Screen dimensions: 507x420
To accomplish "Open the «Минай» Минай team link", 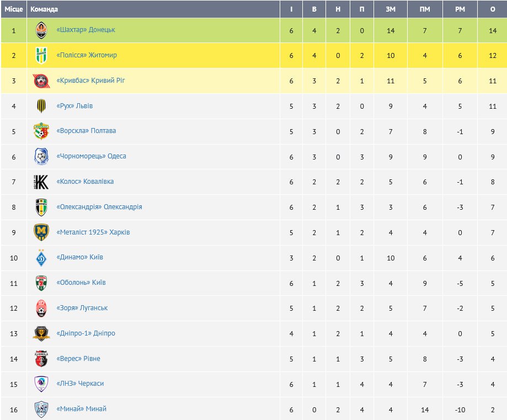I will (82, 409).
